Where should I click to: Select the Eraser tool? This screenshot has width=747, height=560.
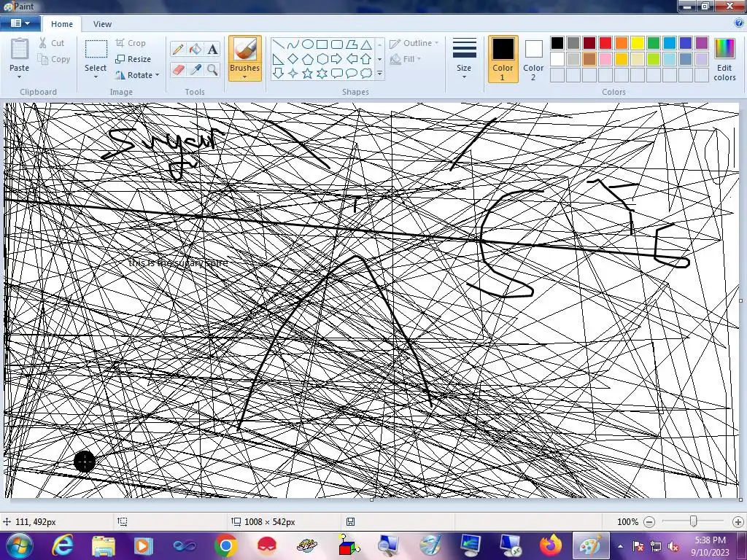tap(178, 69)
